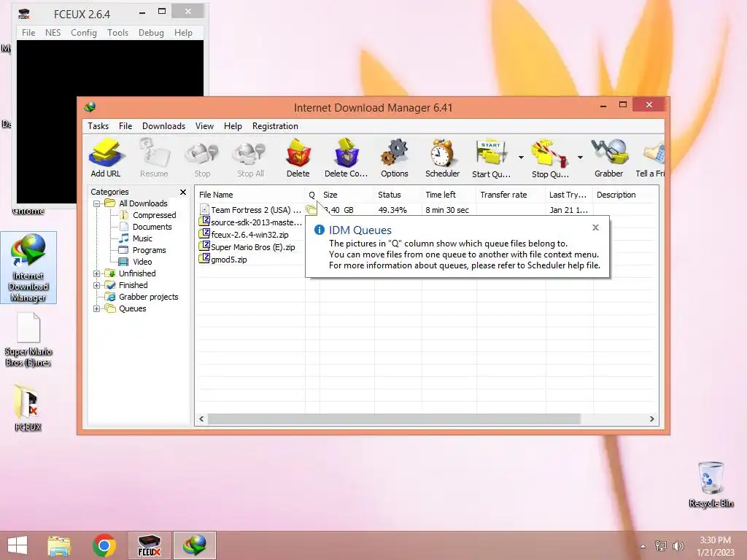Screen dimensions: 747x560
Task: Select the Internet Download Manager desktop shortcut
Action: [28, 268]
